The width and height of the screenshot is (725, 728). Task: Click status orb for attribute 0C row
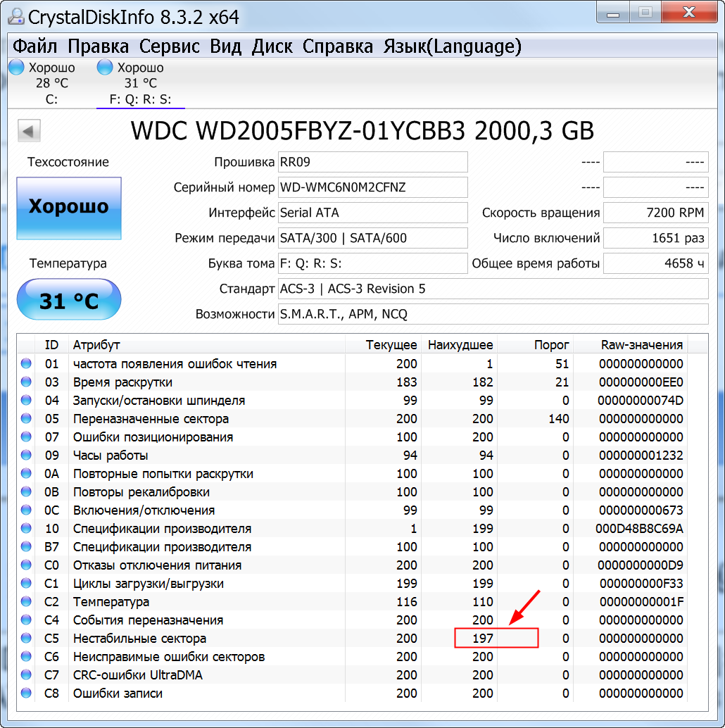coord(26,510)
